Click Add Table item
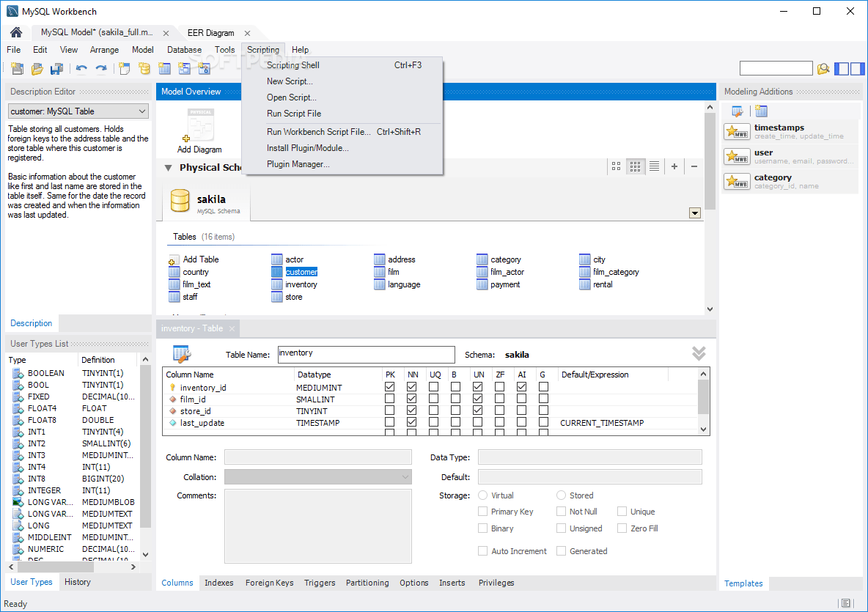 (194, 259)
